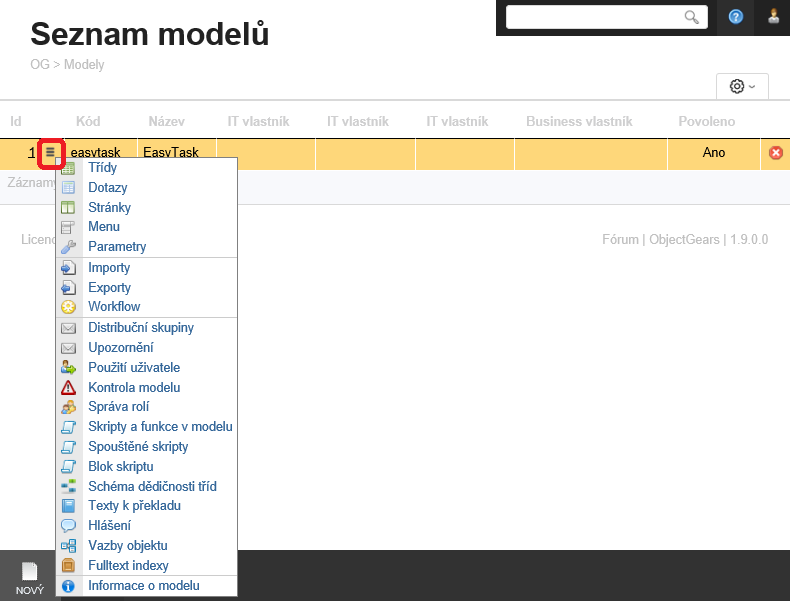Click the Správa rolí users icon
The width and height of the screenshot is (790, 601).
tap(68, 407)
